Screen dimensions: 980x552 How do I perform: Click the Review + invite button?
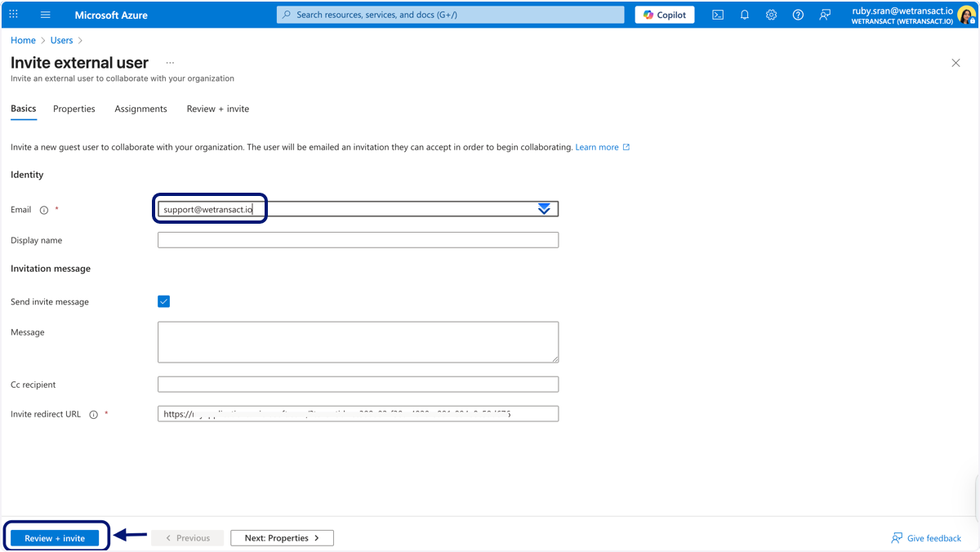pyautogui.click(x=55, y=538)
